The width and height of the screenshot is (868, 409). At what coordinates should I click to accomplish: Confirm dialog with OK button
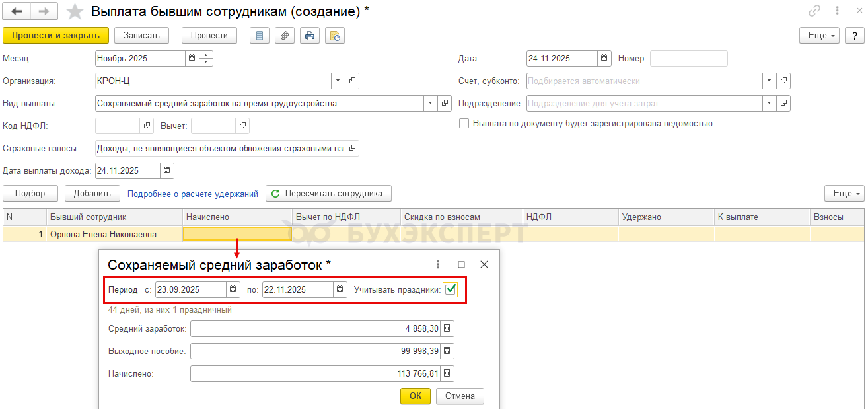(416, 396)
